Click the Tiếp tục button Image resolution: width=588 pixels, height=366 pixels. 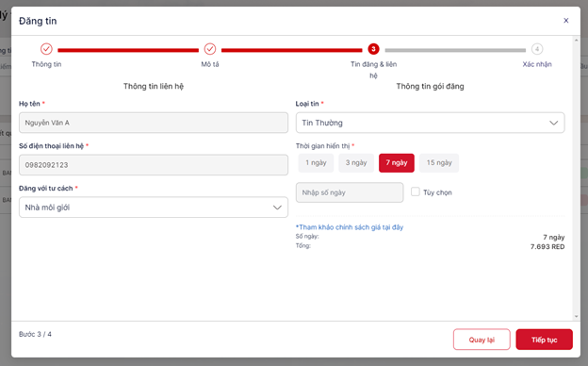pos(544,340)
